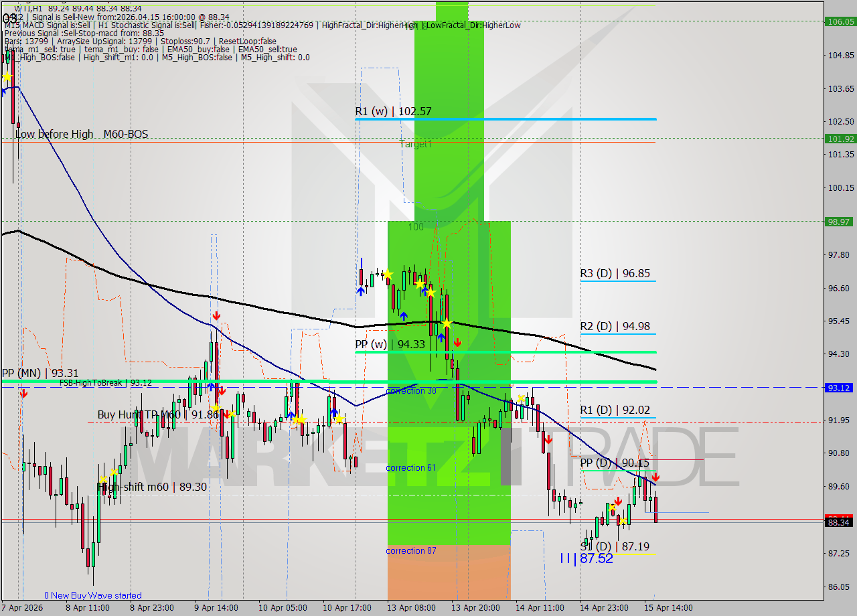Select the red sell arrow near 14 Apr 11:00
Screen dimensions: 857x616
pyautogui.click(x=548, y=439)
